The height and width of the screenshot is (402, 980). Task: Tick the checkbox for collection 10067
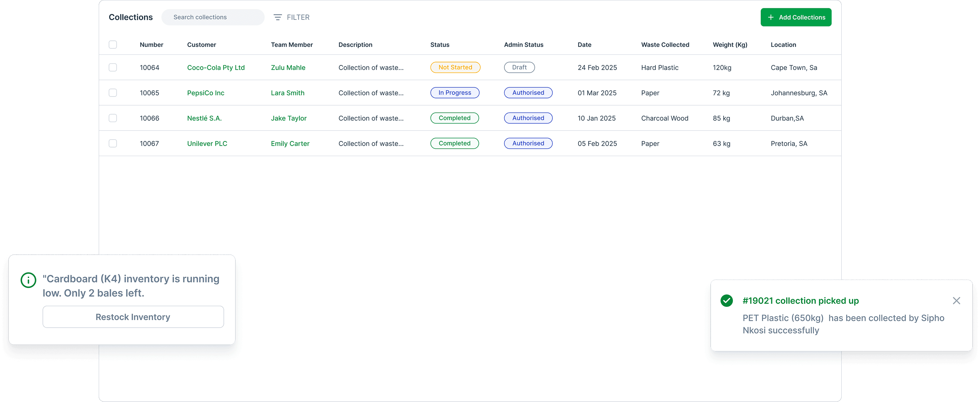[x=113, y=143]
